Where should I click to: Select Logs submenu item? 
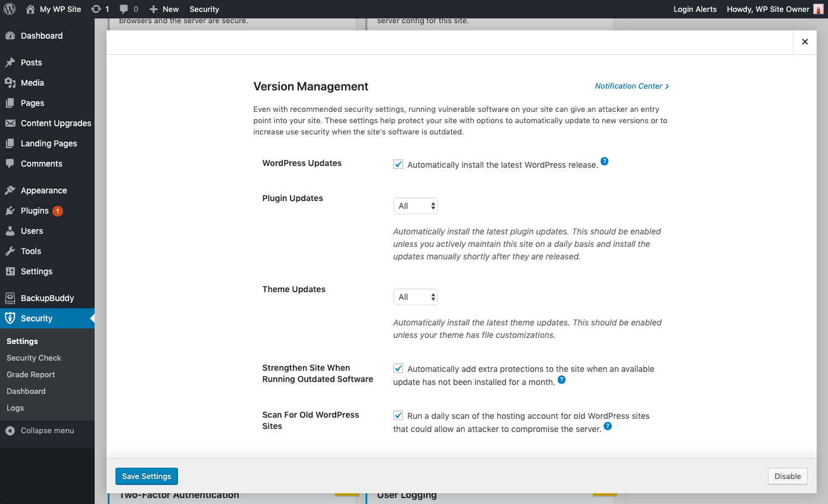click(15, 408)
